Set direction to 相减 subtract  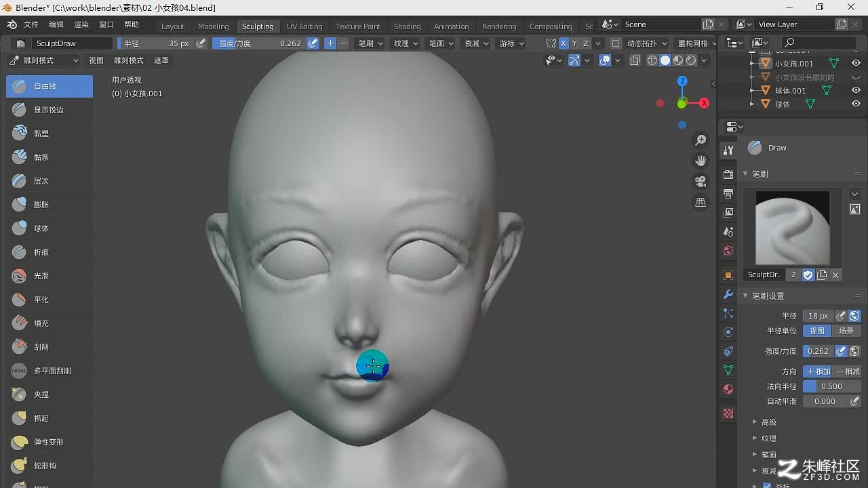tap(847, 371)
